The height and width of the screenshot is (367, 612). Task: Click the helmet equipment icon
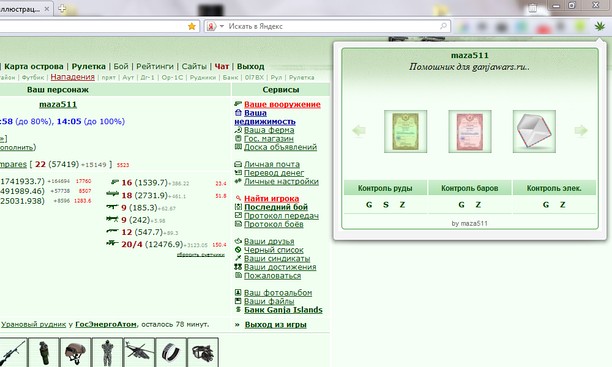click(75, 353)
